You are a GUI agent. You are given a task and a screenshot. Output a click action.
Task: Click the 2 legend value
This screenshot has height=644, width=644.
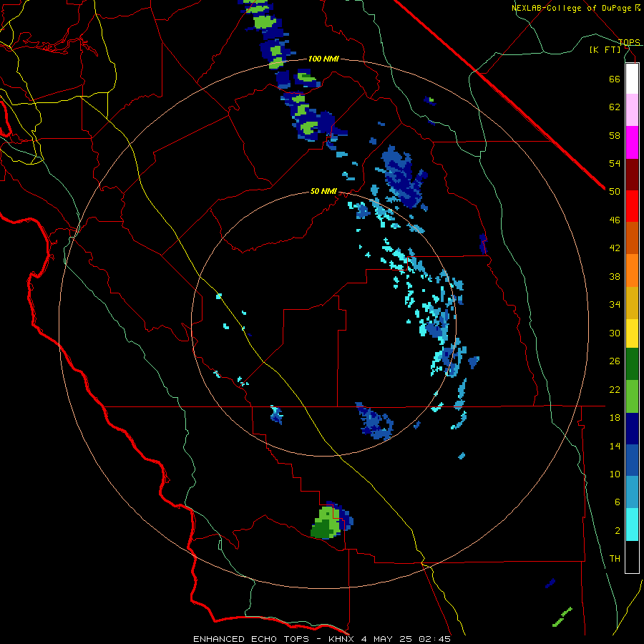617,531
